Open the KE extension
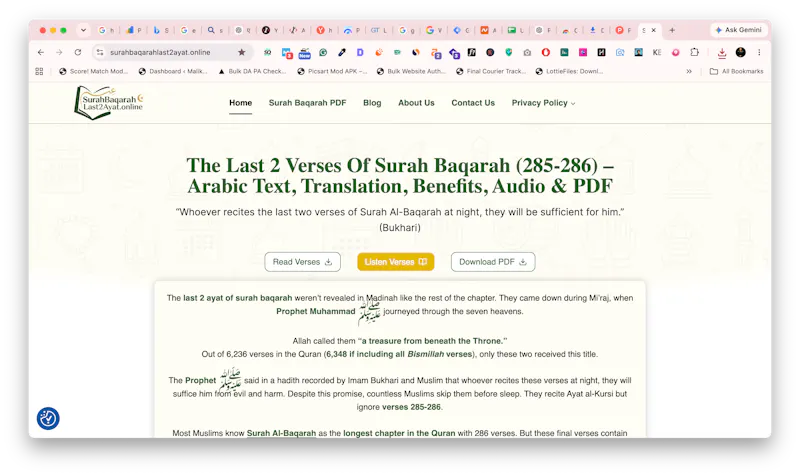 [657, 52]
